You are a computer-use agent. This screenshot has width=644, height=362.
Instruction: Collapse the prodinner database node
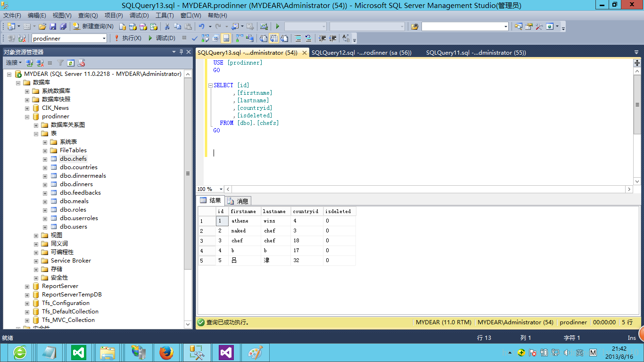tap(27, 116)
